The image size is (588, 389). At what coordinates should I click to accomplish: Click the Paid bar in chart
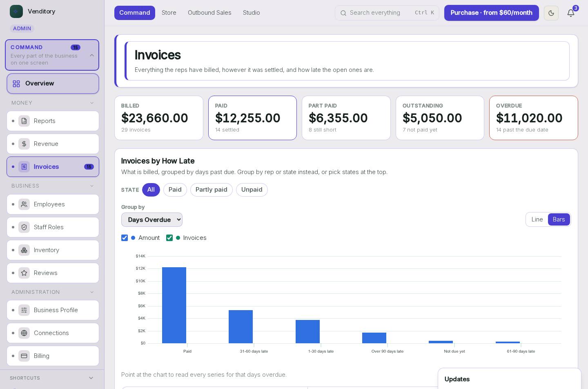(174, 305)
